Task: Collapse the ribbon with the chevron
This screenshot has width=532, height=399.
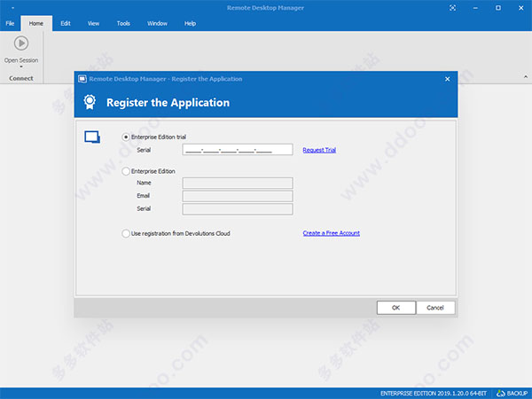Action: [526, 76]
